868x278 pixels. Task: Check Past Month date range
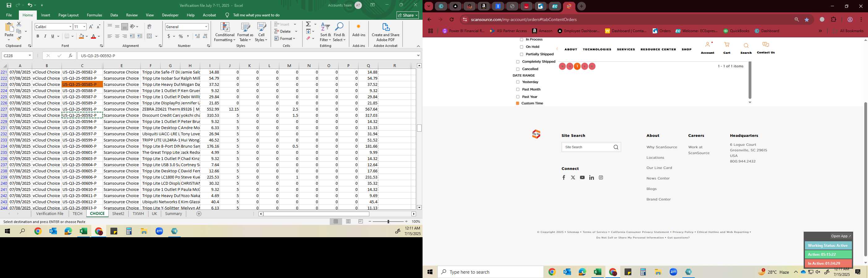pyautogui.click(x=518, y=90)
